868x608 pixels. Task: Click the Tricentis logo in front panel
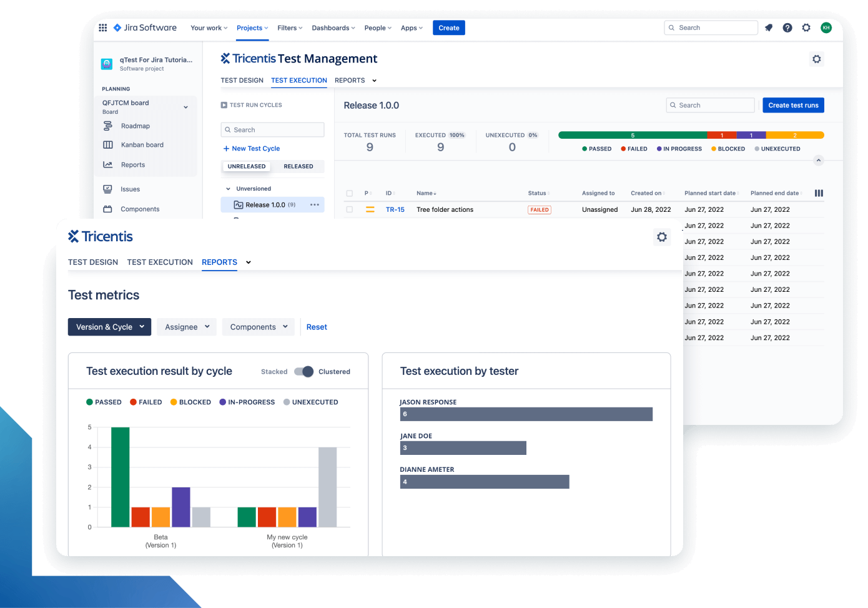pyautogui.click(x=101, y=236)
